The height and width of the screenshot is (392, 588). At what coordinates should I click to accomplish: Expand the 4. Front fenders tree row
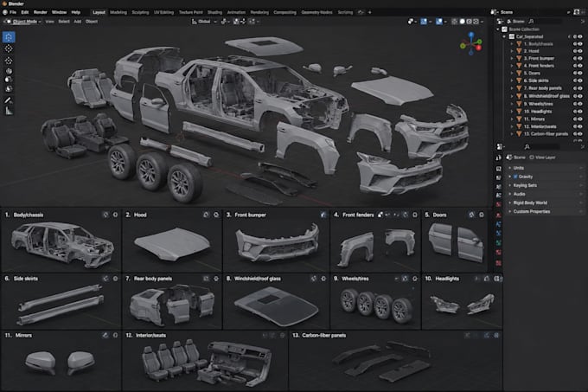512,66
